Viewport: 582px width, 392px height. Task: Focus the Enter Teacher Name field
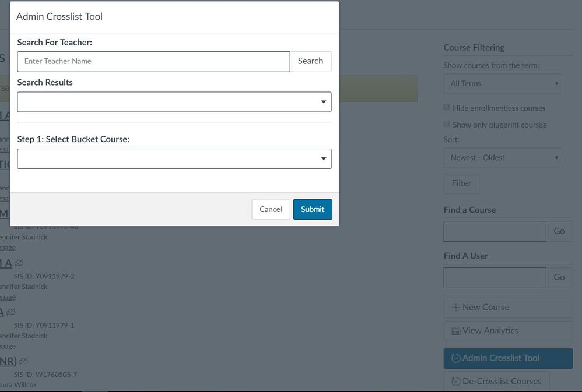[153, 62]
